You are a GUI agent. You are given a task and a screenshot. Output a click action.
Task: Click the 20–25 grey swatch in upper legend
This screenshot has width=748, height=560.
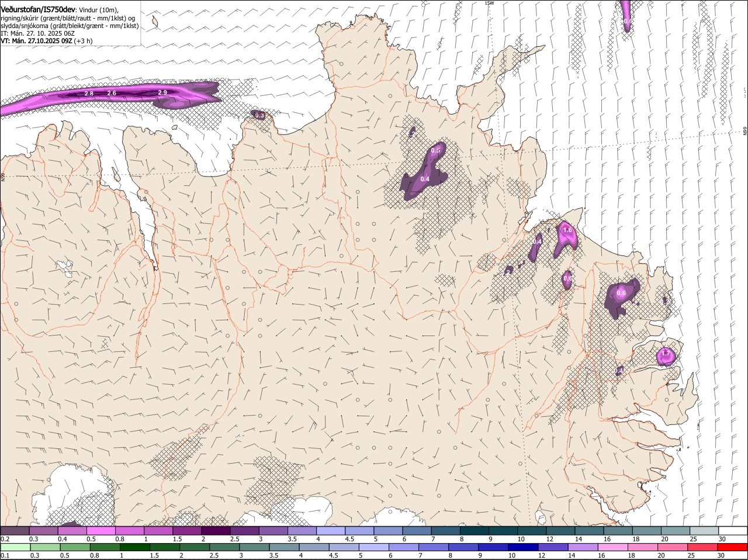point(676,531)
